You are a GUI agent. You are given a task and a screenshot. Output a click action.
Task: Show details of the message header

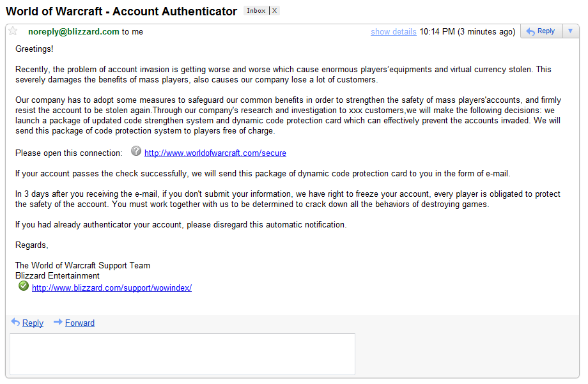(x=393, y=32)
